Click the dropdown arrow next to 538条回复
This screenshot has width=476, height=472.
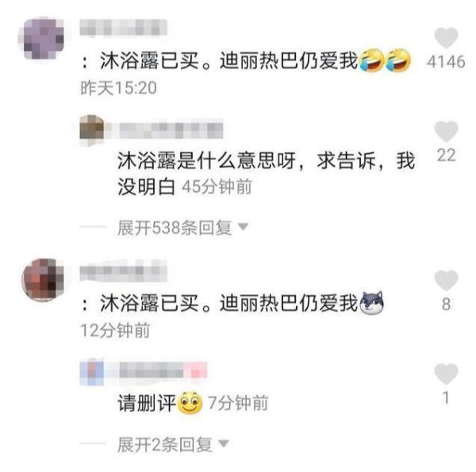click(243, 226)
